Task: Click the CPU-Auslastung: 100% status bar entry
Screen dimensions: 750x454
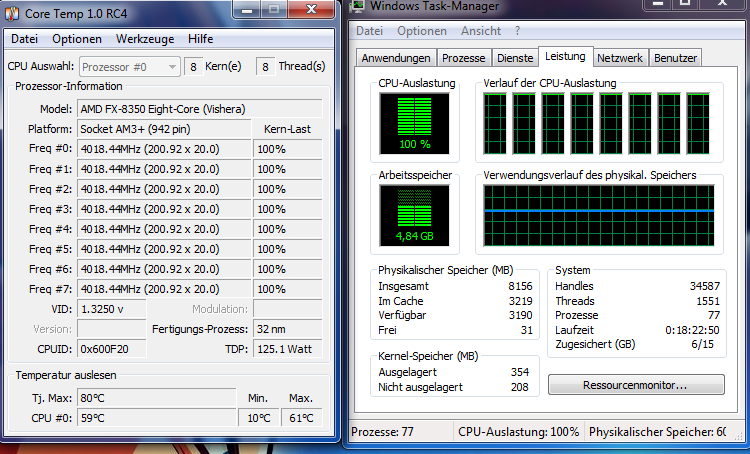Action: pos(518,432)
